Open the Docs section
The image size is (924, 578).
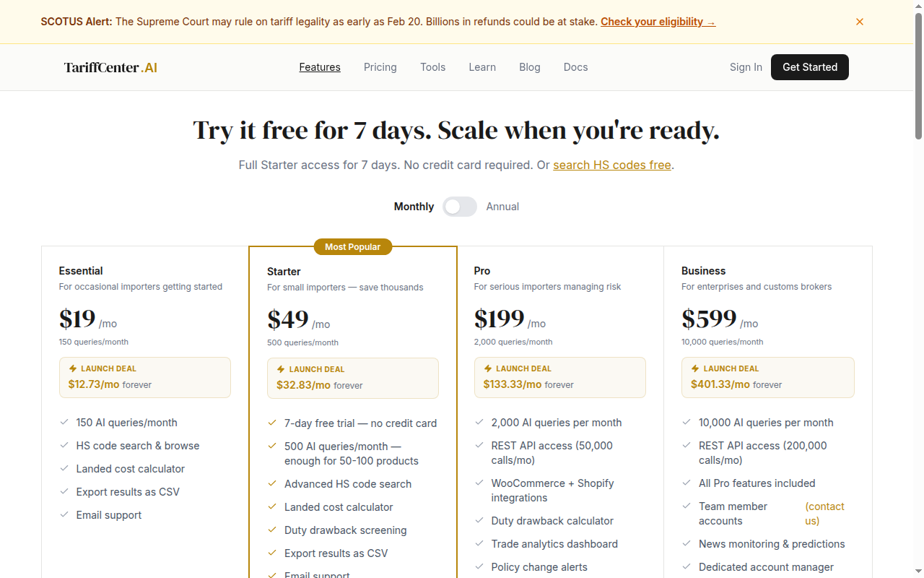pos(575,66)
